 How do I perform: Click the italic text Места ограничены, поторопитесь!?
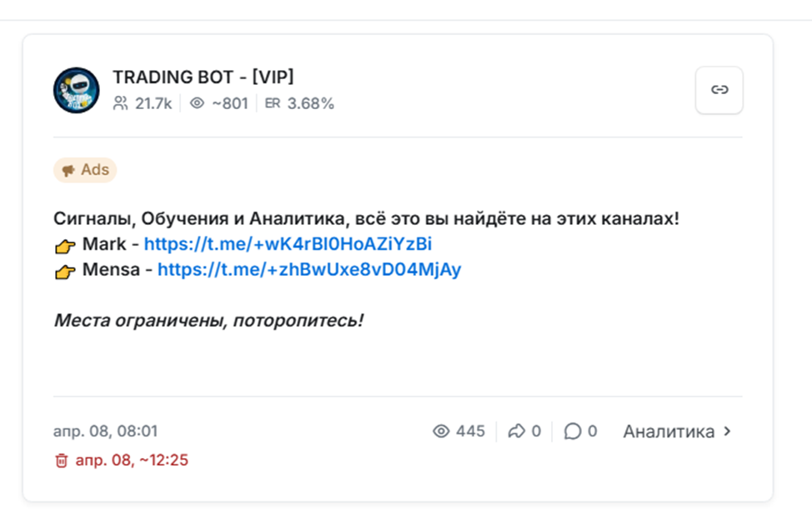[x=208, y=320]
